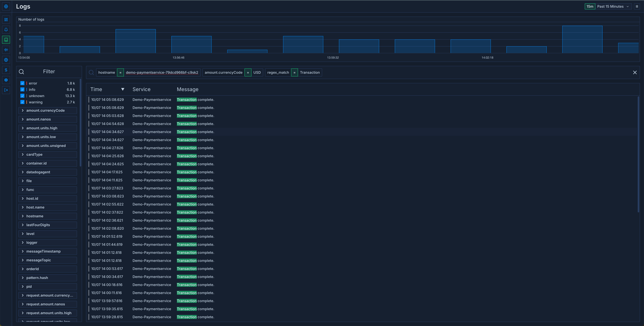The image size is (644, 326).
Task: Disable the warning level checkbox
Action: pyautogui.click(x=23, y=102)
